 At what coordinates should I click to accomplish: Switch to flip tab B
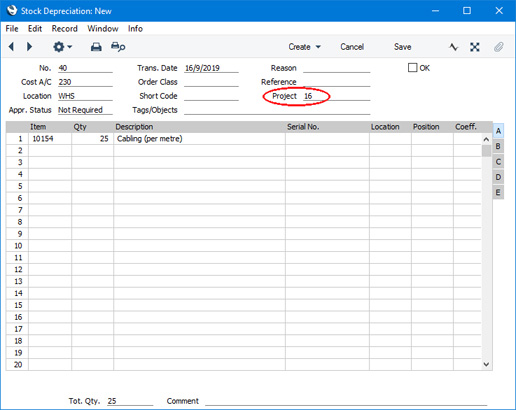coord(498,146)
